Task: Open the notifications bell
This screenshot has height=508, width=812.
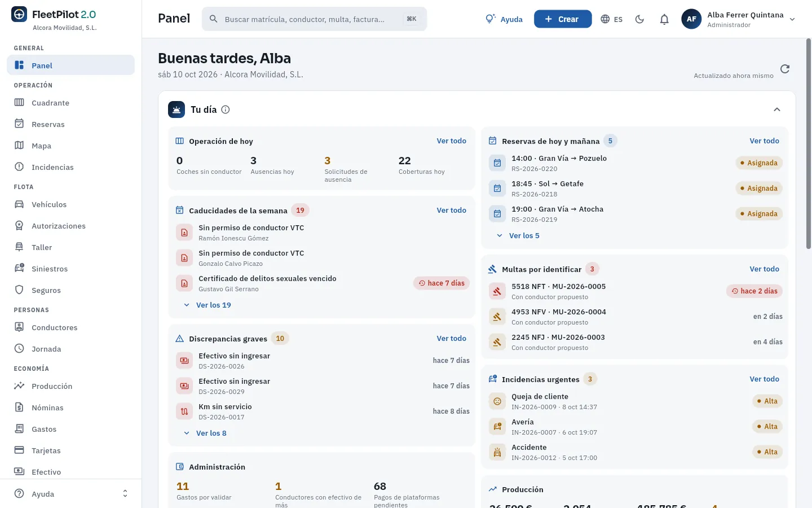Action: click(664, 19)
